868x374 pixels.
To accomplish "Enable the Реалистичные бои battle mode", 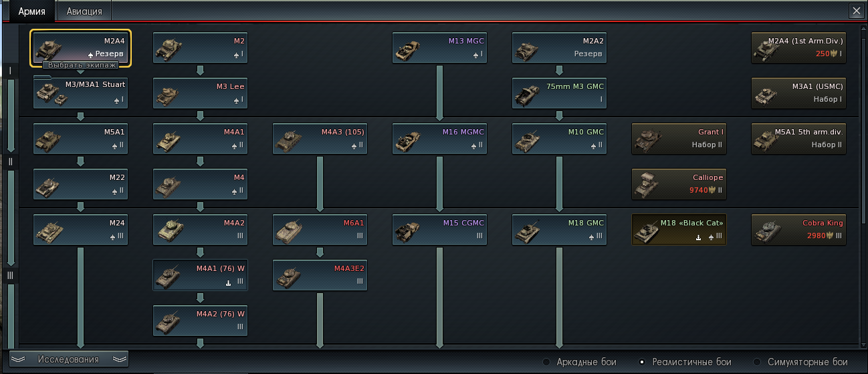I will point(642,362).
